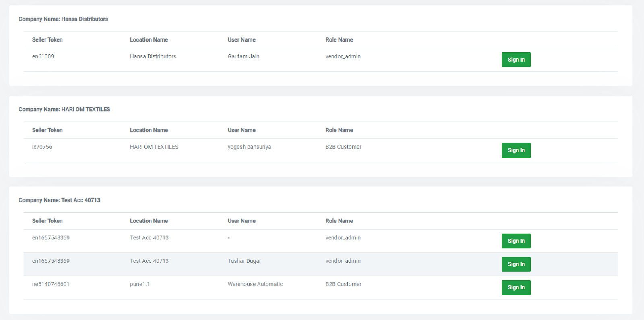The height and width of the screenshot is (320, 644).
Task: Sign in as yogesh pansuriya
Action: point(516,150)
